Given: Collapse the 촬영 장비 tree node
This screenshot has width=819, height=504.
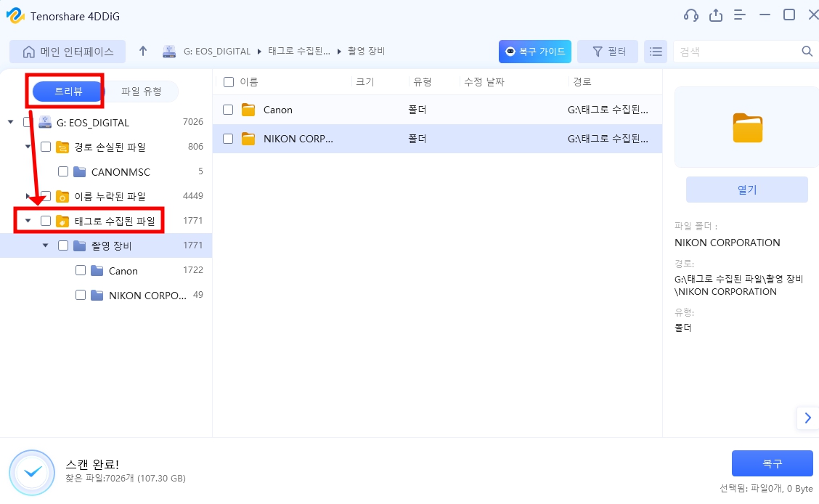Looking at the screenshot, I should 46,245.
